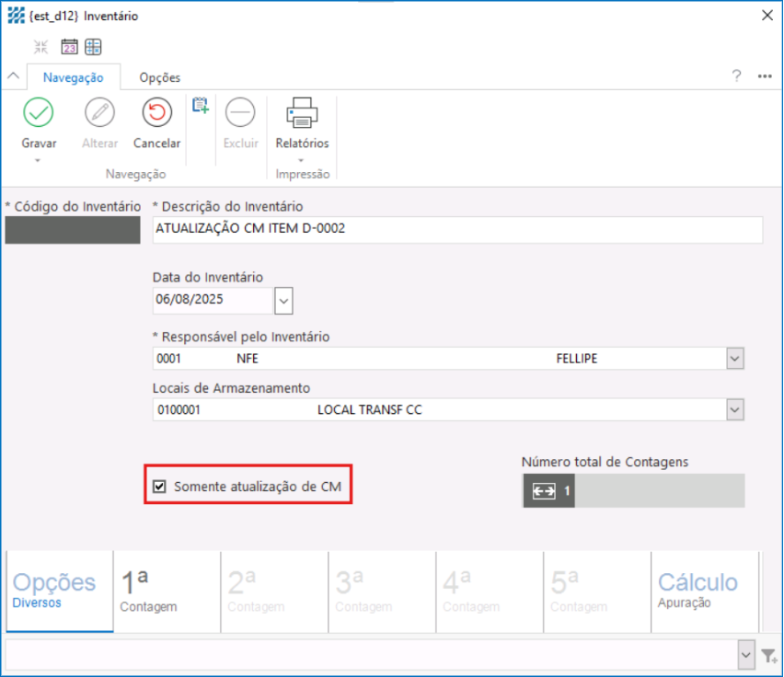The height and width of the screenshot is (677, 784).
Task: Open the grid table icon in quick toolbar
Action: click(93, 47)
